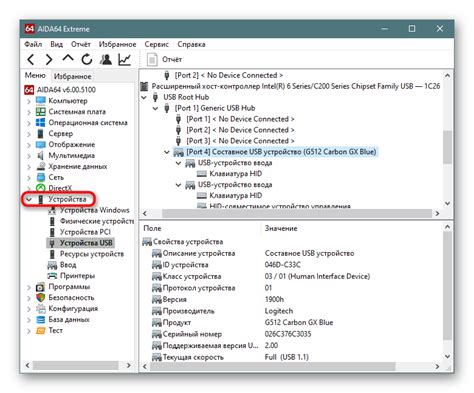Click the AIDA64 v6.00.5100 root icon
The width and height of the screenshot is (474, 393).
tap(29, 90)
